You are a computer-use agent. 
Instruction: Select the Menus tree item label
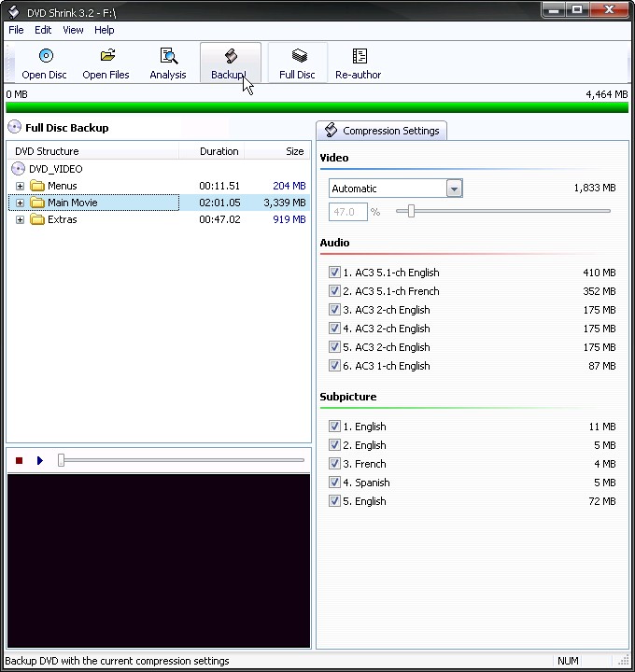click(63, 186)
